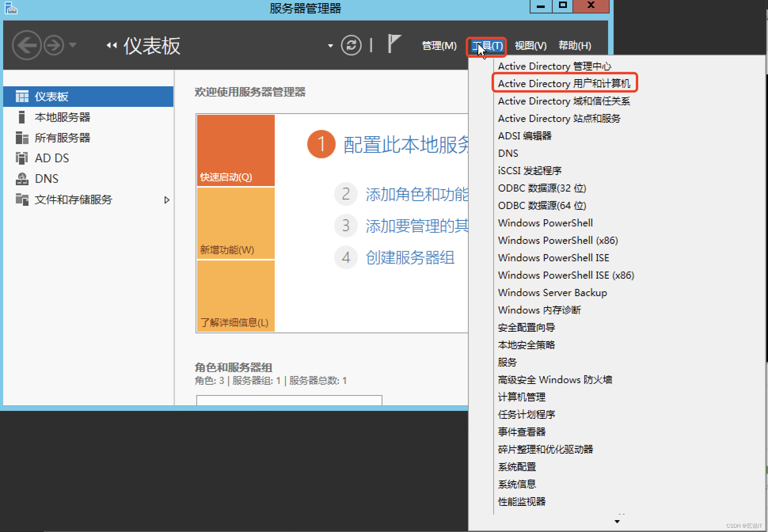Image resolution: width=768 pixels, height=532 pixels.
Task: Open ODBC 数据源(64 位)
Action: point(542,205)
